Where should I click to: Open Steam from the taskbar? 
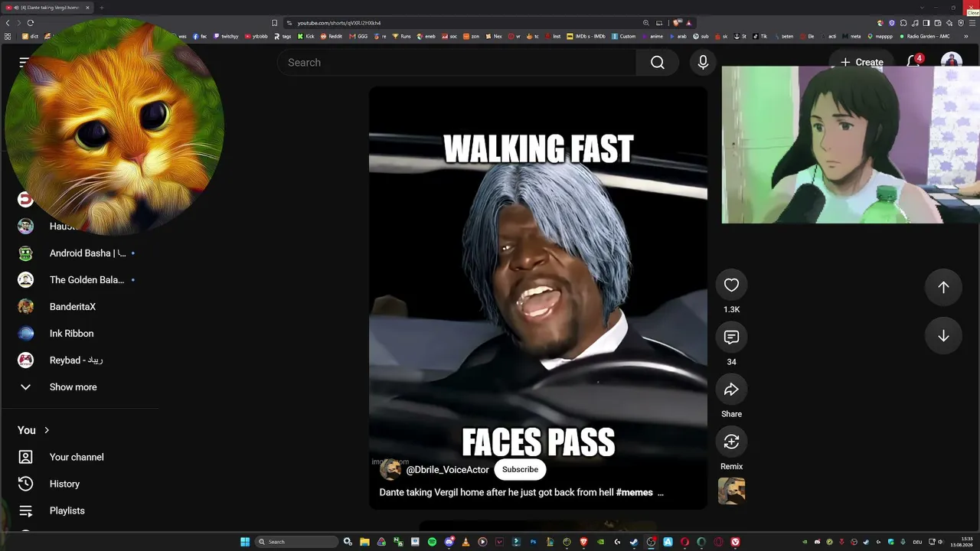[634, 542]
